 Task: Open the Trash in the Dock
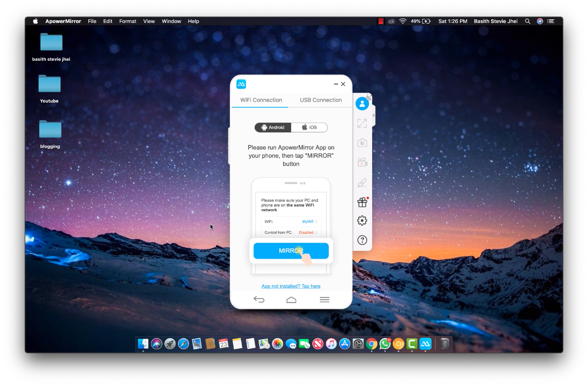point(445,344)
